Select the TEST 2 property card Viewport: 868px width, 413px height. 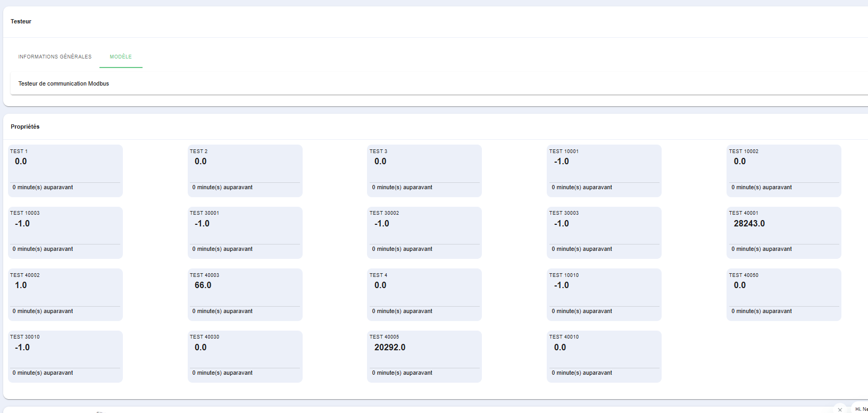(245, 171)
